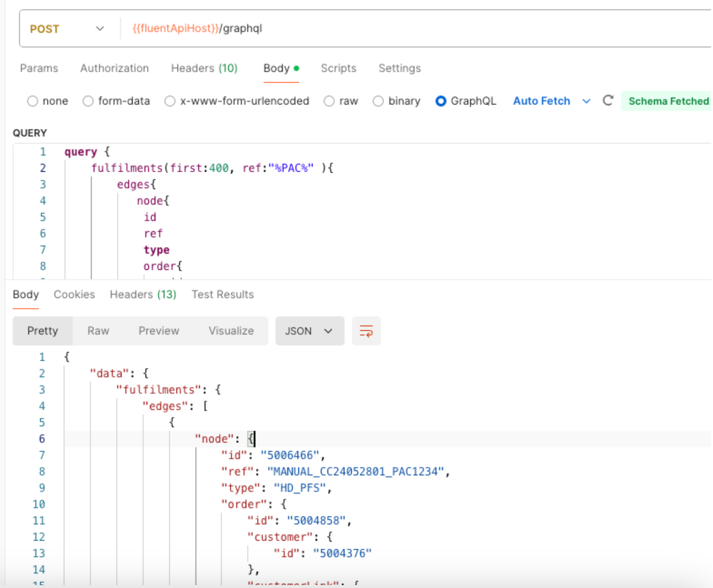Switch to the Authorization tab
Screen dimensions: 713x588
point(115,68)
